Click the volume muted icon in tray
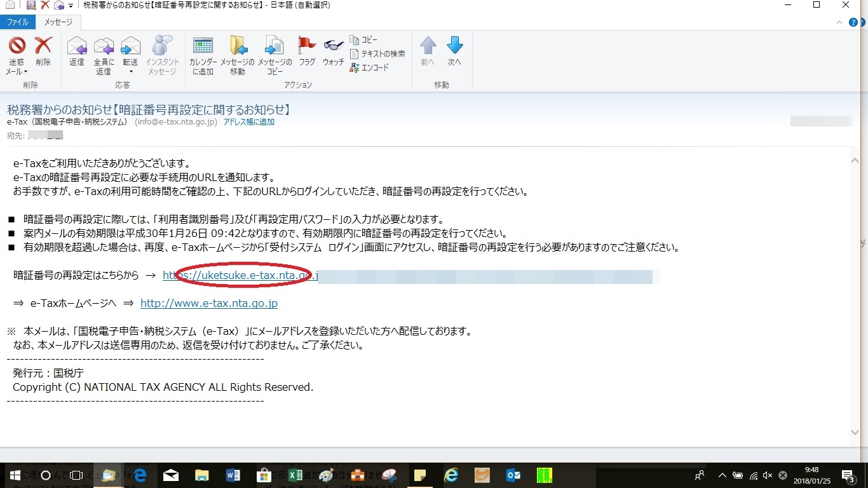Image resolution: width=868 pixels, height=488 pixels. pyautogui.click(x=768, y=475)
